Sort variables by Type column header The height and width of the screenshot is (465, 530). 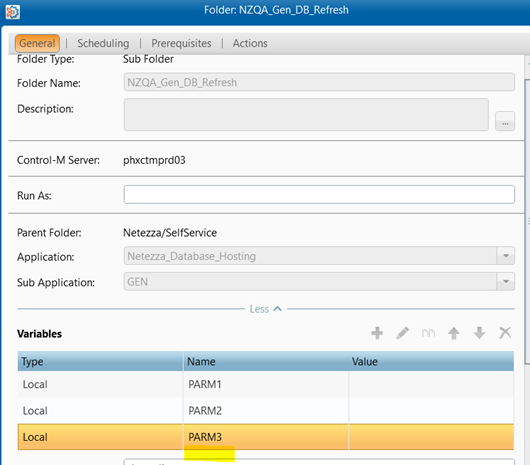point(100,361)
